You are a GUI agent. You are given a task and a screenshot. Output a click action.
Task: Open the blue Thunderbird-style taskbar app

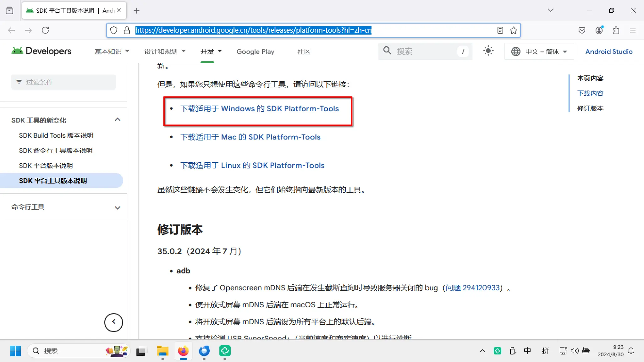(x=204, y=351)
